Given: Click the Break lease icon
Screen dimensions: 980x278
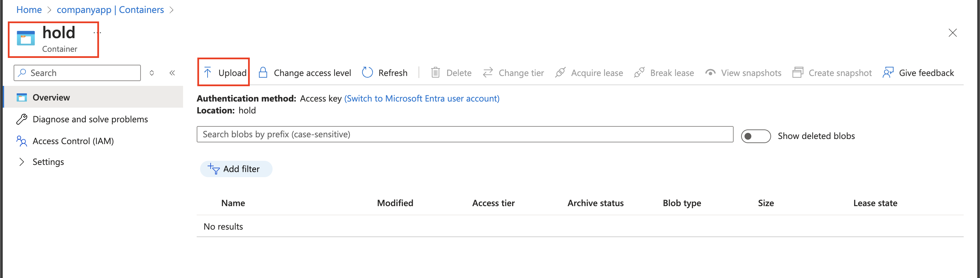Looking at the screenshot, I should (x=639, y=72).
